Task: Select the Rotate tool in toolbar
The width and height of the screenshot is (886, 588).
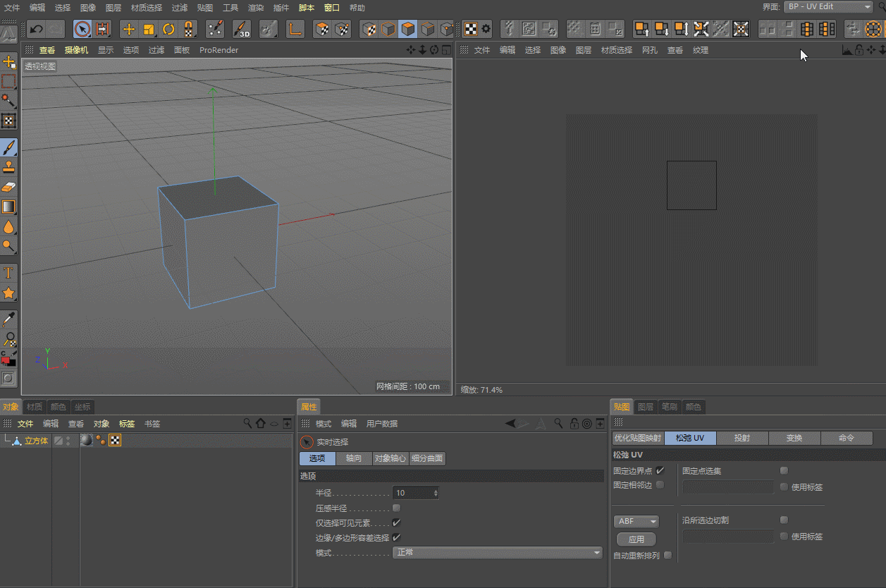Action: tap(168, 29)
